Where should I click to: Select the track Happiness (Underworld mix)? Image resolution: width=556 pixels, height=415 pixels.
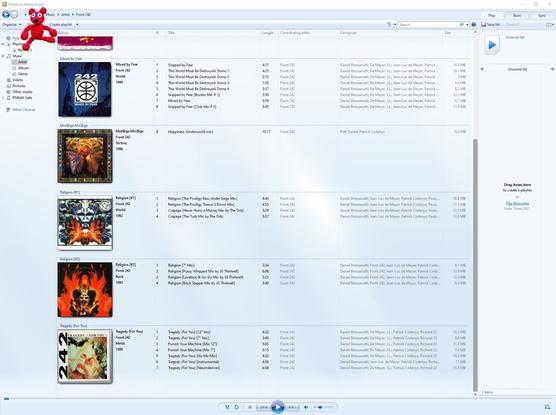coord(190,132)
